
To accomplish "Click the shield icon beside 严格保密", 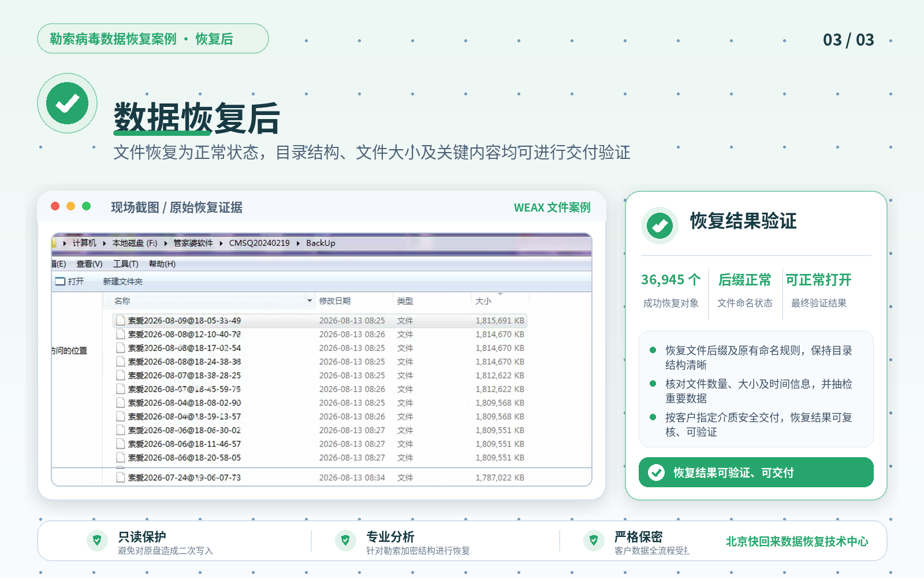I will click(594, 540).
